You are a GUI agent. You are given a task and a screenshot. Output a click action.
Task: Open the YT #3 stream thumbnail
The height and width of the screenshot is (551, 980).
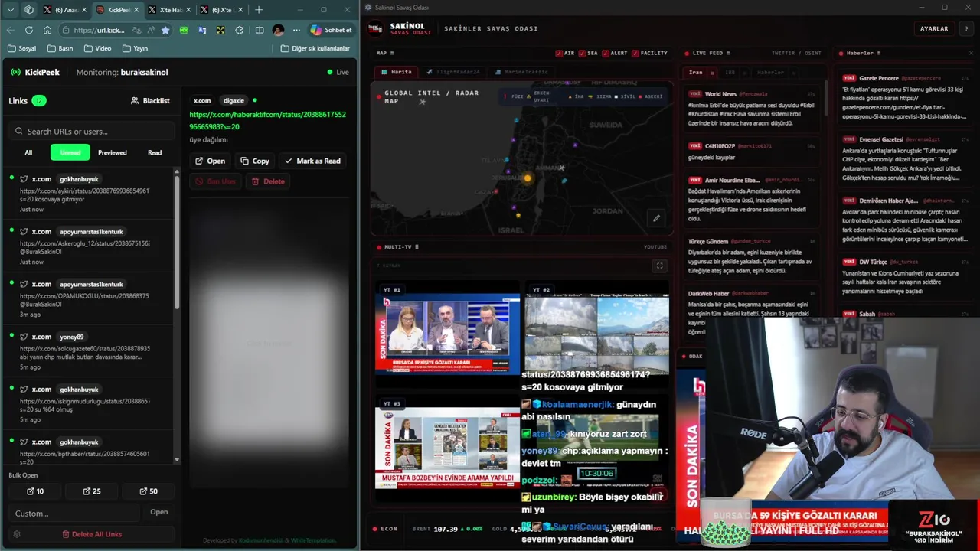447,448
